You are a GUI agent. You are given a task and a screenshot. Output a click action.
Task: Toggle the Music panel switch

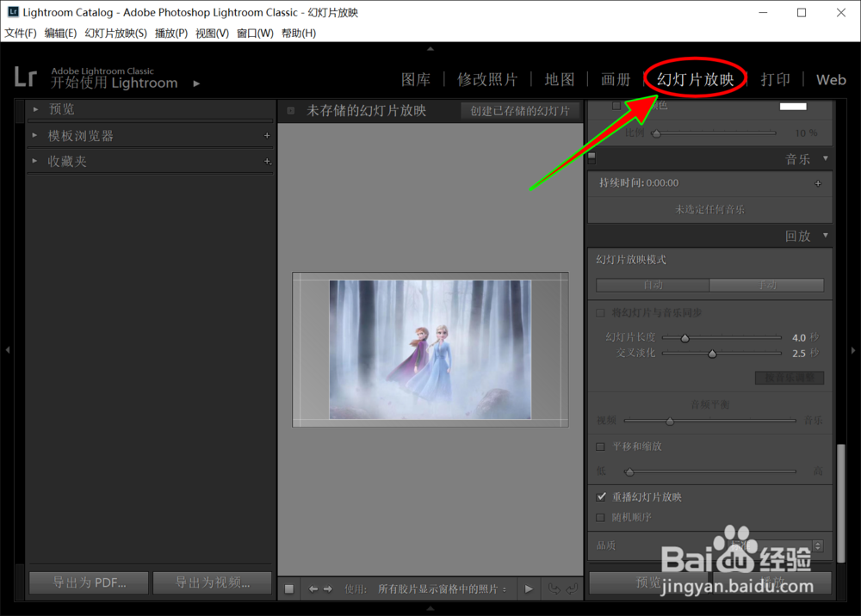tap(592, 158)
